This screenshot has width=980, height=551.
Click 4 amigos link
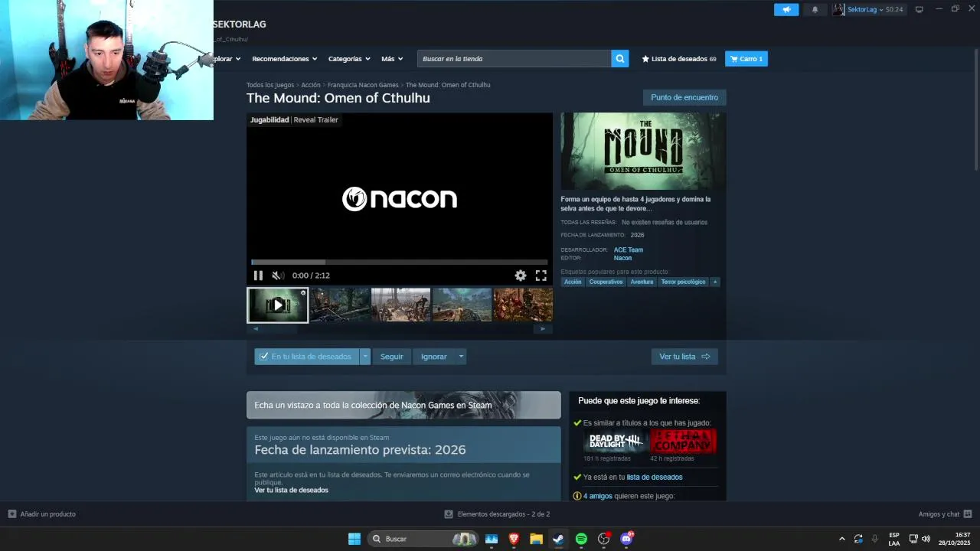pyautogui.click(x=597, y=496)
